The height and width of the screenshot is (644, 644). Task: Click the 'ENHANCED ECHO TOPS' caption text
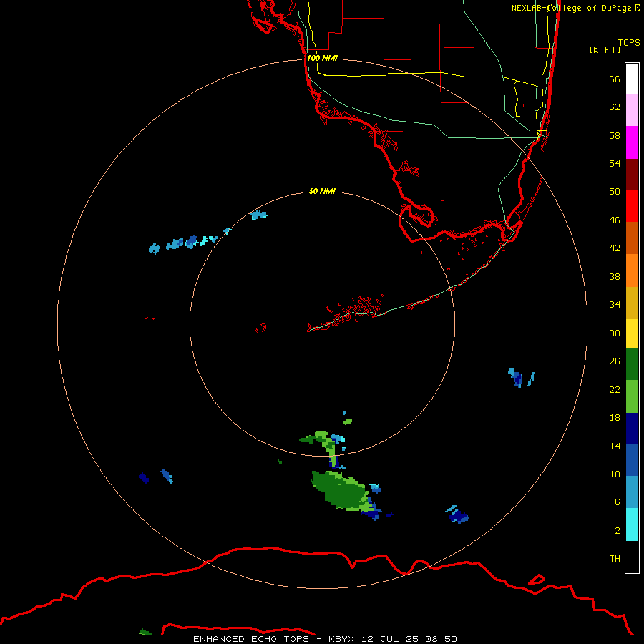pyautogui.click(x=251, y=639)
